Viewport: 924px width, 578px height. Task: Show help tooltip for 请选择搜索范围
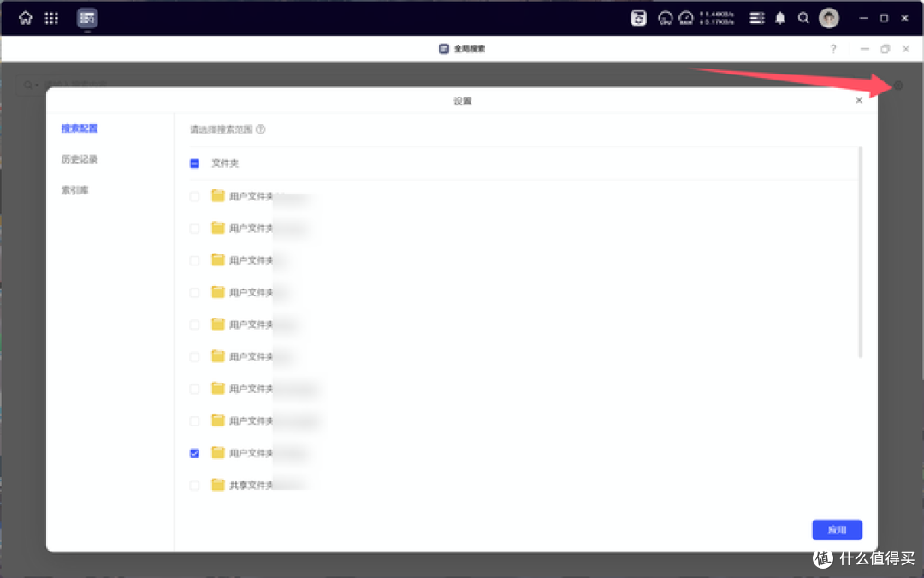(260, 129)
